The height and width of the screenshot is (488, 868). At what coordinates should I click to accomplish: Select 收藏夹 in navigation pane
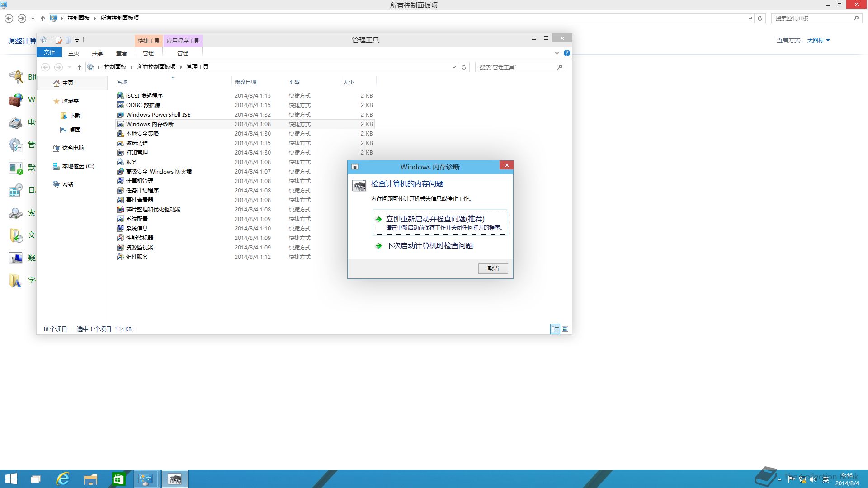[66, 101]
